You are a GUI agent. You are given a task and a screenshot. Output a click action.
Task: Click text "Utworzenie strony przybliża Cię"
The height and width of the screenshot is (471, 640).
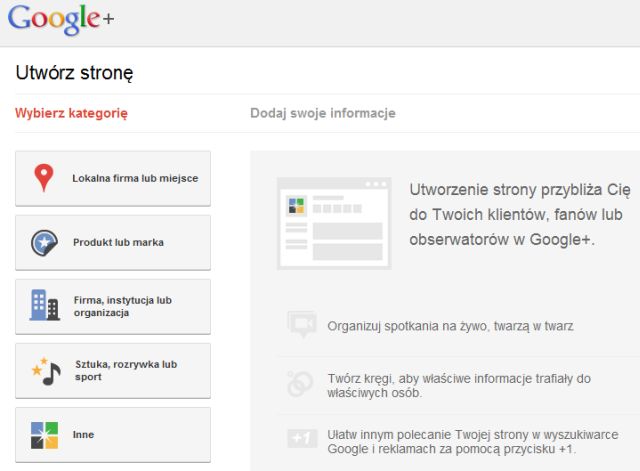pos(520,190)
